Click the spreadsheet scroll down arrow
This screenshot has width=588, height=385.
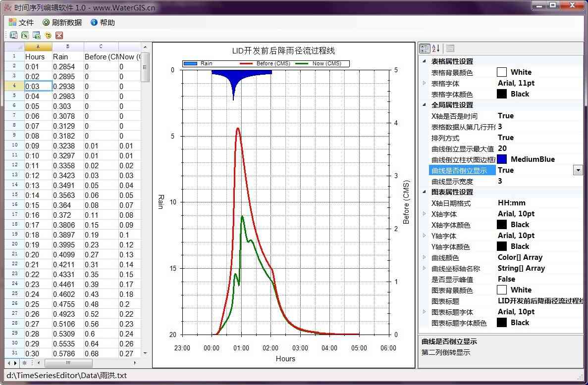coord(145,353)
